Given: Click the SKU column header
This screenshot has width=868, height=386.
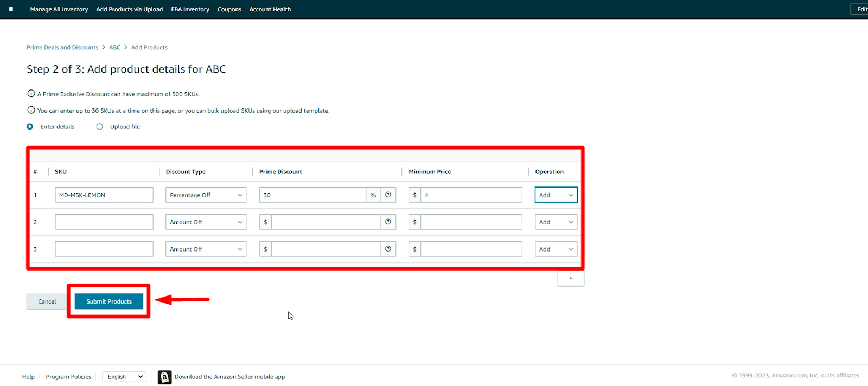Looking at the screenshot, I should coord(61,172).
